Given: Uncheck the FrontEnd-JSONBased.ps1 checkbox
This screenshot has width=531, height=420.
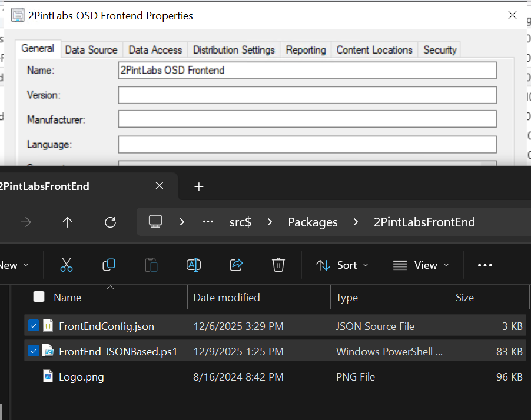Looking at the screenshot, I should click(x=34, y=351).
